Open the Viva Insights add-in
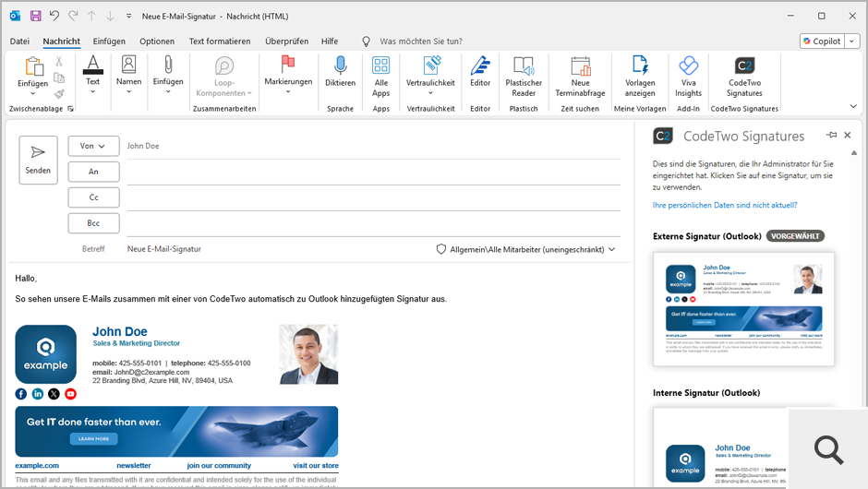 [x=688, y=77]
